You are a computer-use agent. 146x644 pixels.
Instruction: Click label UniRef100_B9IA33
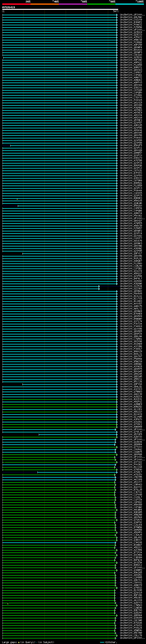[x=131, y=50]
